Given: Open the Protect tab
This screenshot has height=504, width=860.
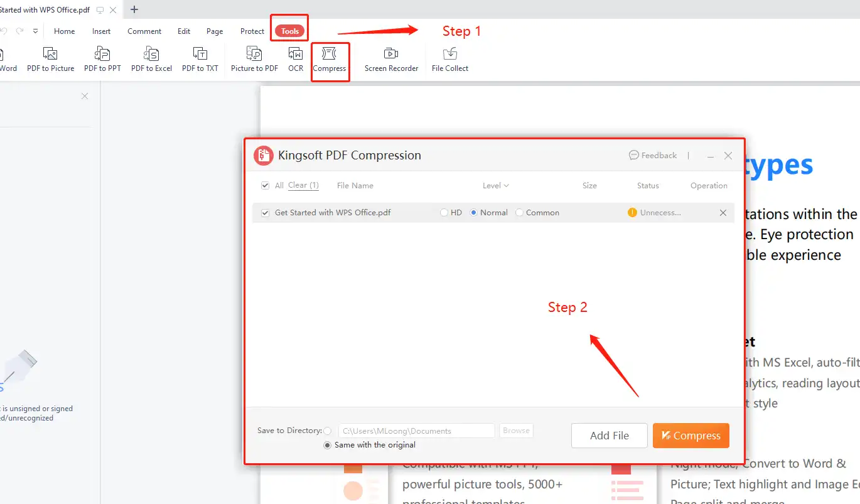Looking at the screenshot, I should point(252,31).
